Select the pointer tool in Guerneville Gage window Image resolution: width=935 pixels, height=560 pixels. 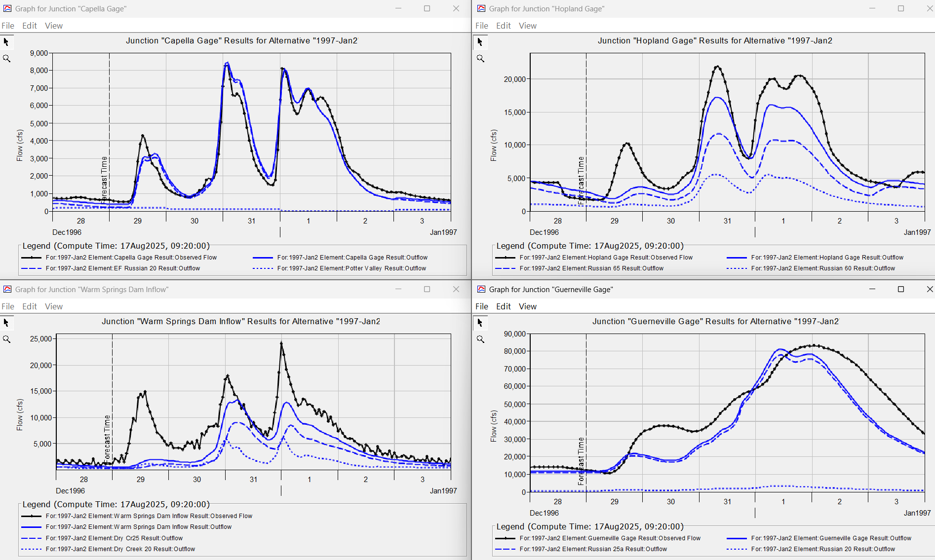(480, 323)
